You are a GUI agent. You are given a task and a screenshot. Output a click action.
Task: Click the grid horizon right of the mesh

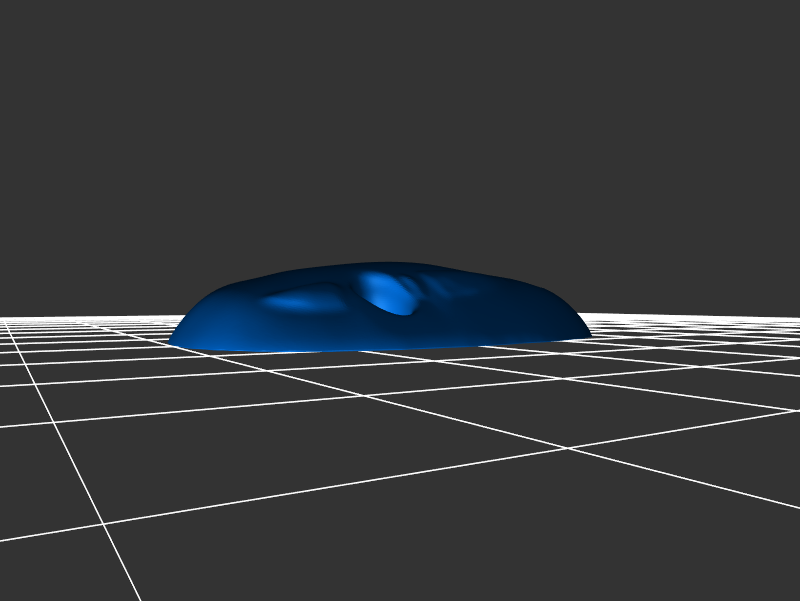(x=700, y=320)
